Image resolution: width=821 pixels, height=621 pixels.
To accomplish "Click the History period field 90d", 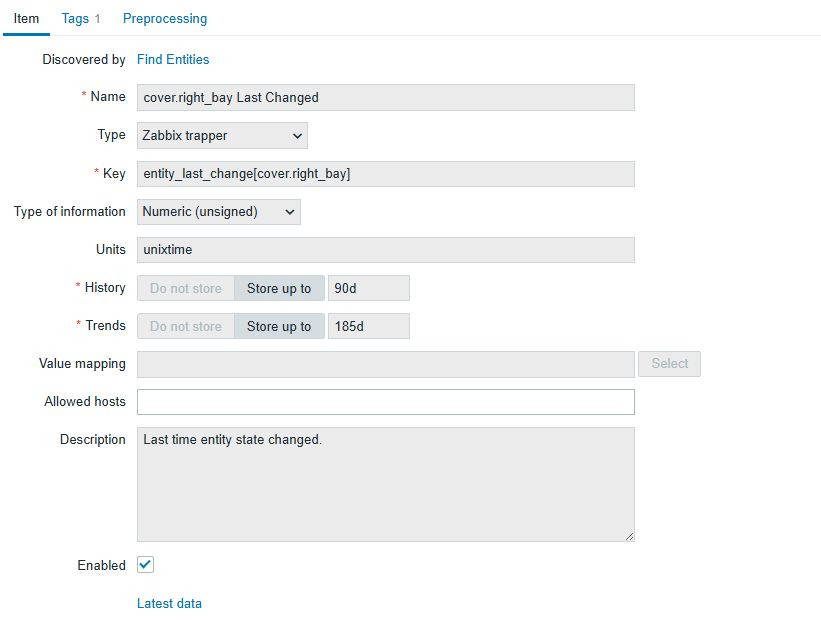I will [368, 288].
